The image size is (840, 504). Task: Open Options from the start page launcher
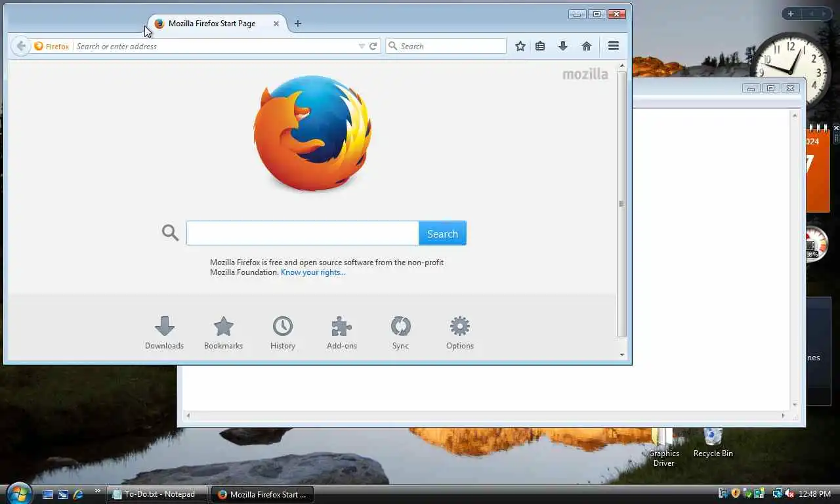click(460, 333)
